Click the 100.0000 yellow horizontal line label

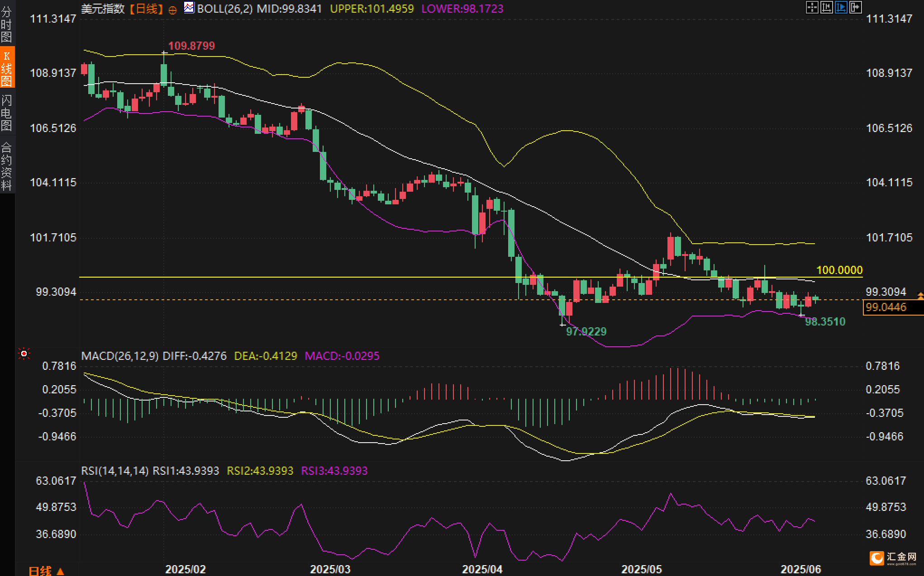point(839,270)
